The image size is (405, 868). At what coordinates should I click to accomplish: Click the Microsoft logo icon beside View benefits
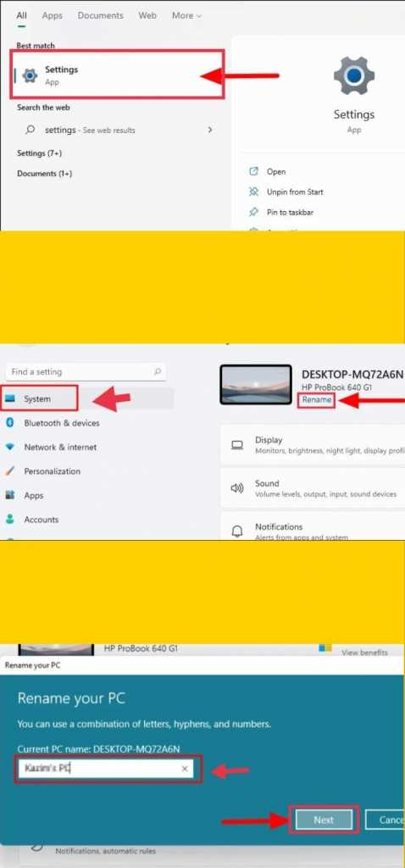coord(325,647)
